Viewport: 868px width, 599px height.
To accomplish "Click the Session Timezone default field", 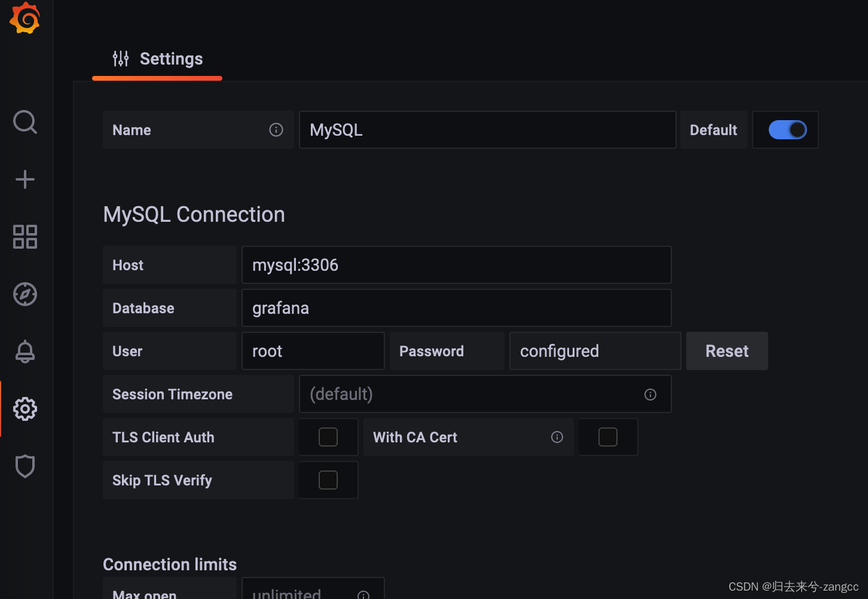I will (x=485, y=394).
